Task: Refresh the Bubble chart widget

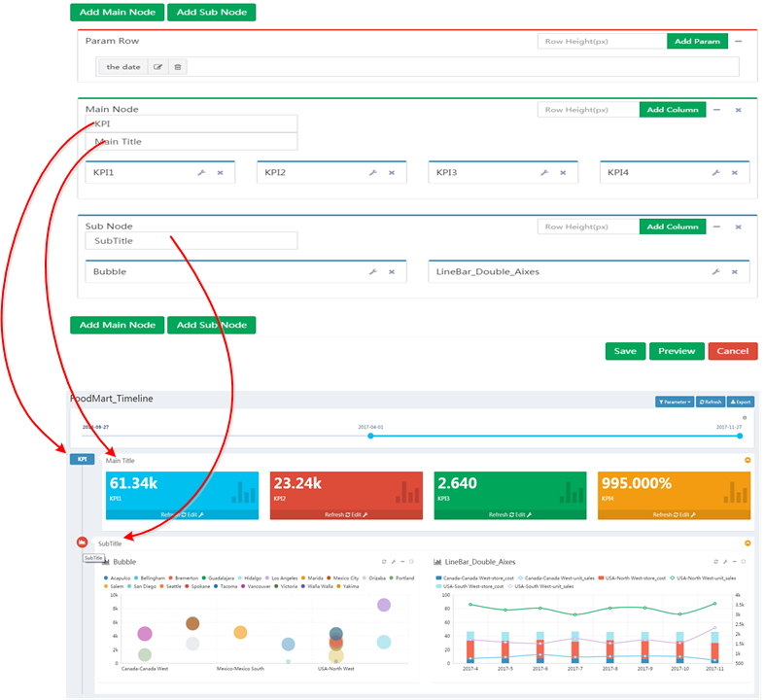Action: 384,562
